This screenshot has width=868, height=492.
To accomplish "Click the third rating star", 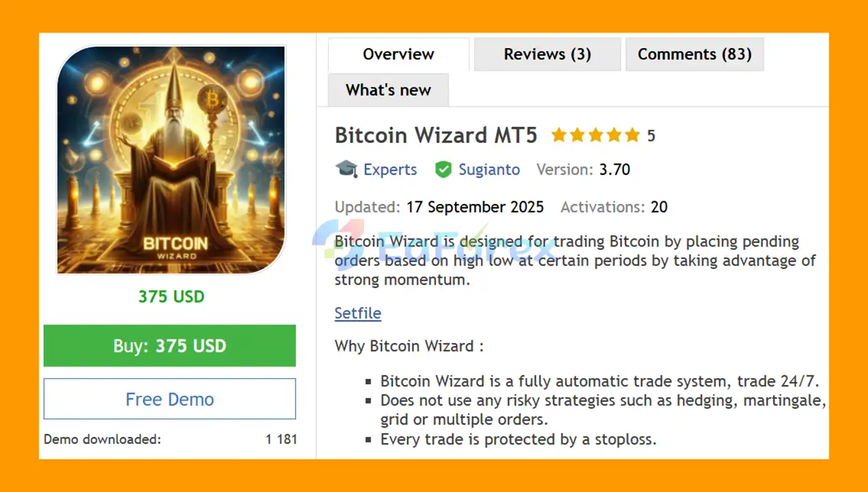I will pyautogui.click(x=596, y=136).
